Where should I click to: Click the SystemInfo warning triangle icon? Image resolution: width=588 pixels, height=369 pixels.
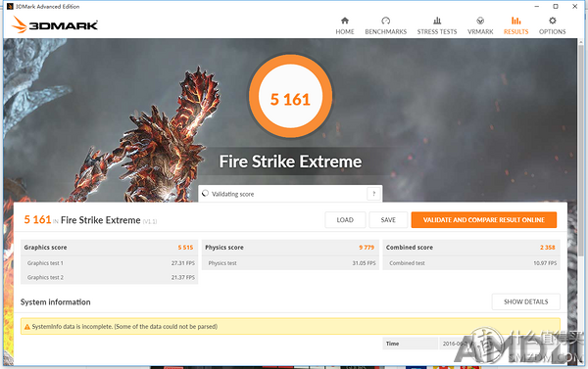point(27,327)
